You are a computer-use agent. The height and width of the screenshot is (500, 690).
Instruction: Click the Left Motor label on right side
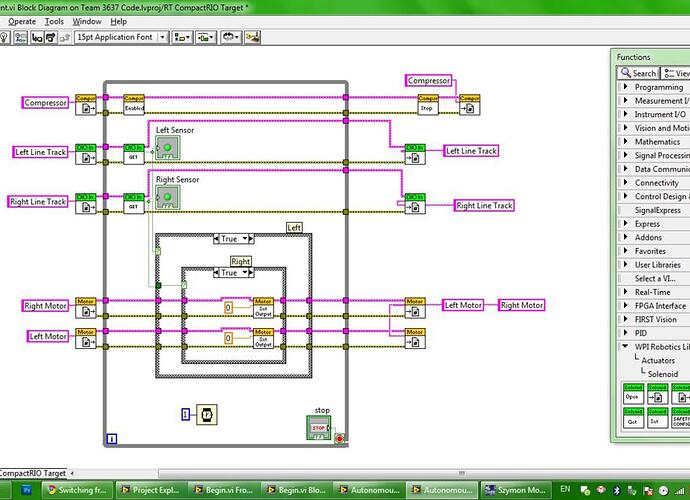pyautogui.click(x=463, y=305)
